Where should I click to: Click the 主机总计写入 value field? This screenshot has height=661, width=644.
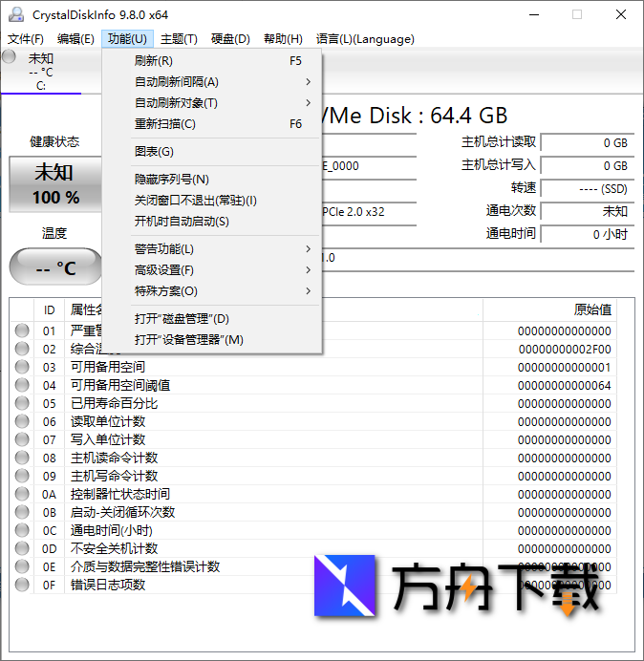pyautogui.click(x=588, y=165)
